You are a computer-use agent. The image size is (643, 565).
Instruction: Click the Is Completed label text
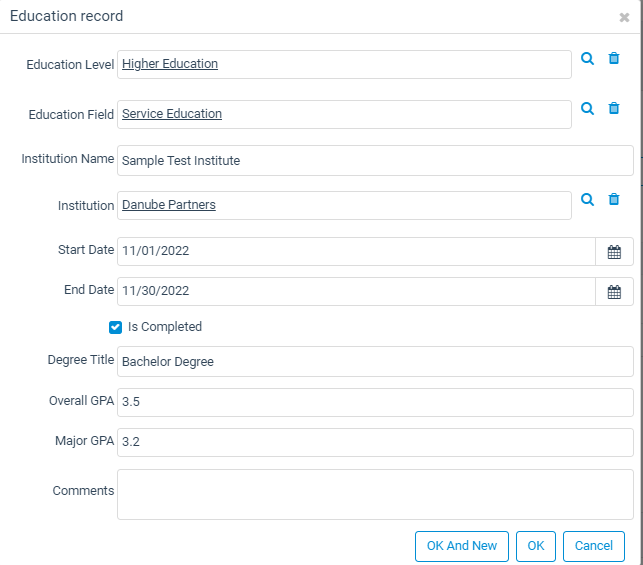[x=165, y=327]
